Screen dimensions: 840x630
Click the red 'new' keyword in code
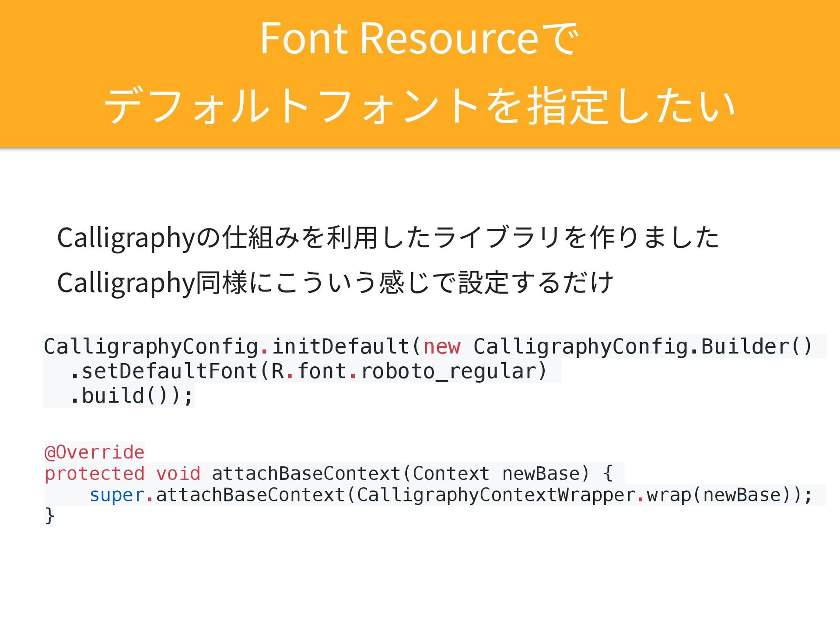(442, 346)
